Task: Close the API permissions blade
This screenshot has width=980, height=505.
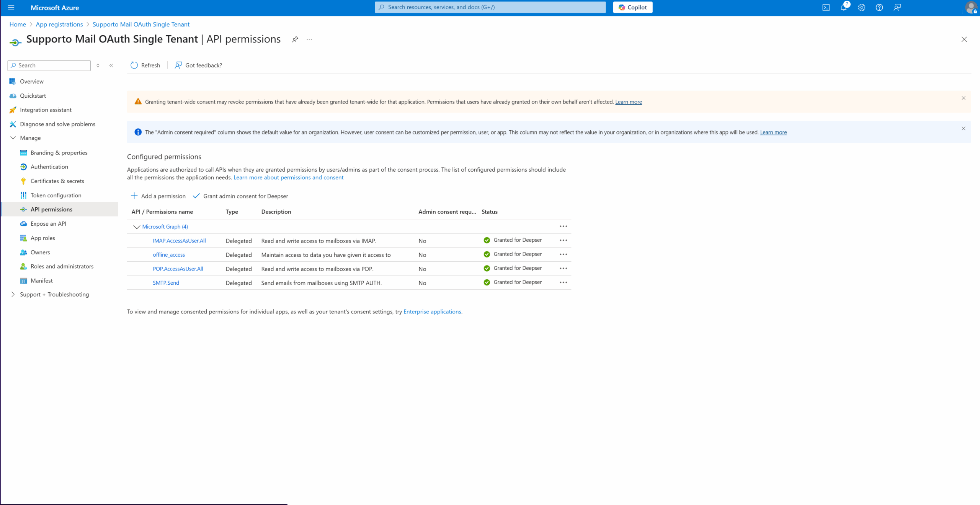Action: coord(964,39)
